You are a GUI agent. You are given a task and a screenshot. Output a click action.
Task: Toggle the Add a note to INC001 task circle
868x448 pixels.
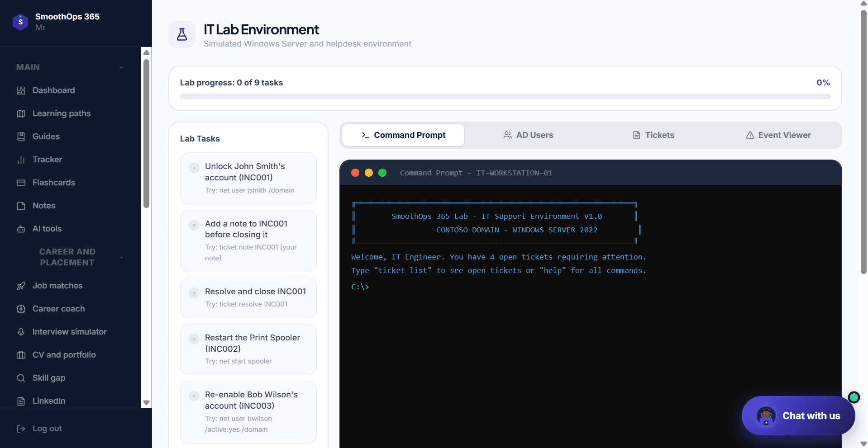coord(194,225)
